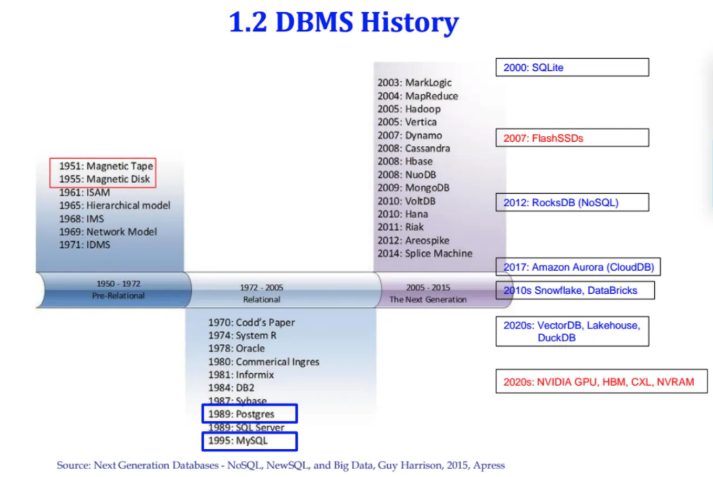Click '2008: Hbase' entry

[405, 161]
